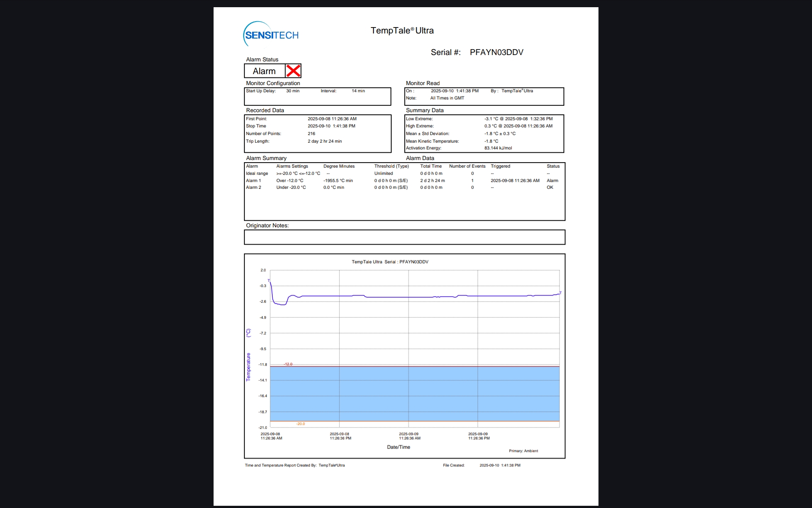Click the red -12.0 threshold label
The width and height of the screenshot is (812, 508).
288,364
